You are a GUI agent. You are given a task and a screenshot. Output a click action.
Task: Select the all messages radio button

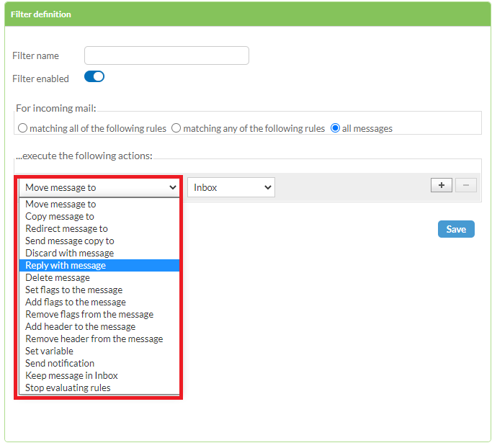click(335, 128)
